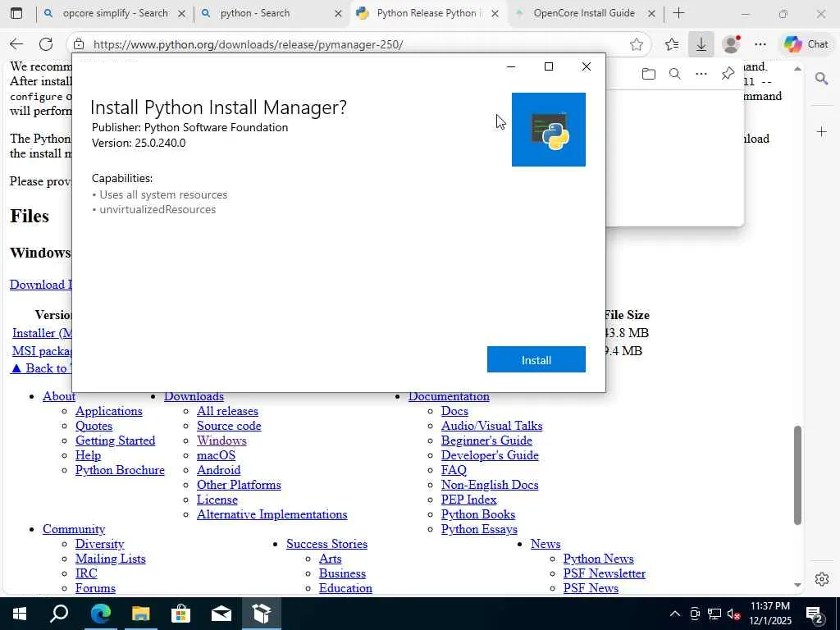840x630 pixels.
Task: Open the All releases link
Action: coord(227,411)
